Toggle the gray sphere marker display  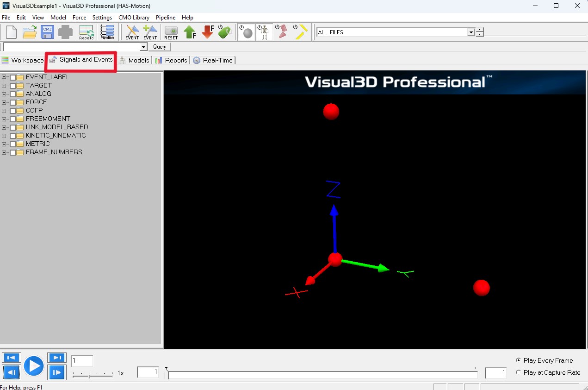click(x=247, y=32)
